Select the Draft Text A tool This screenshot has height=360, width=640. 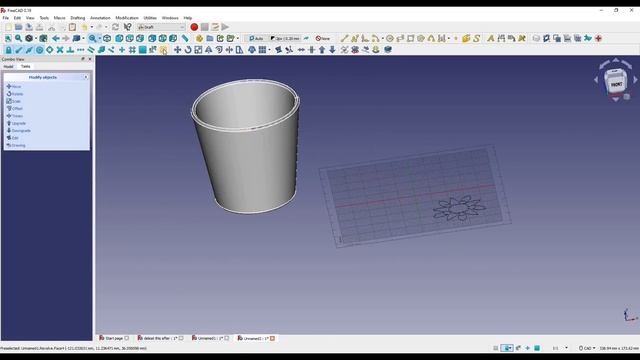click(491, 38)
